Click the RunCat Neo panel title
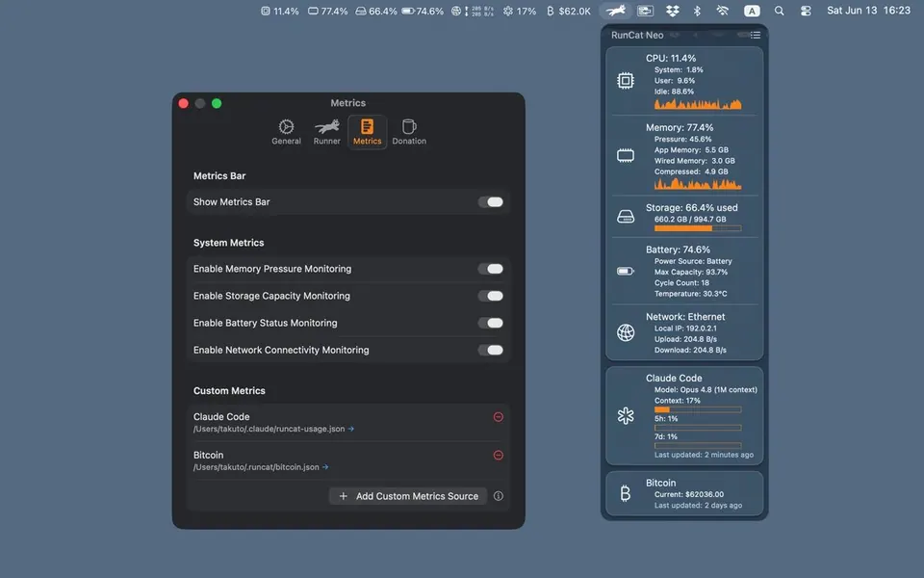This screenshot has height=578, width=924. coord(637,36)
